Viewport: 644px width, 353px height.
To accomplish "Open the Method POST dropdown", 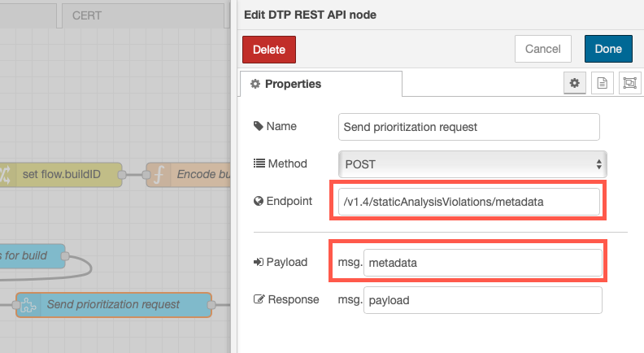I will click(472, 164).
